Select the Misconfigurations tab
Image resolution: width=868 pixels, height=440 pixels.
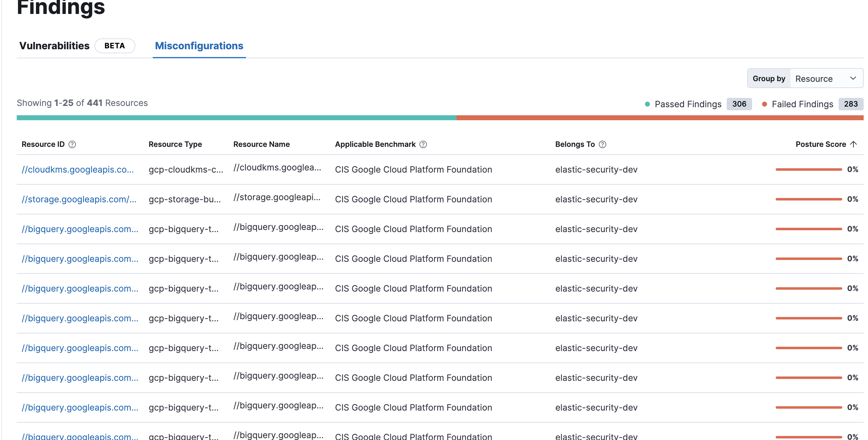pos(199,46)
